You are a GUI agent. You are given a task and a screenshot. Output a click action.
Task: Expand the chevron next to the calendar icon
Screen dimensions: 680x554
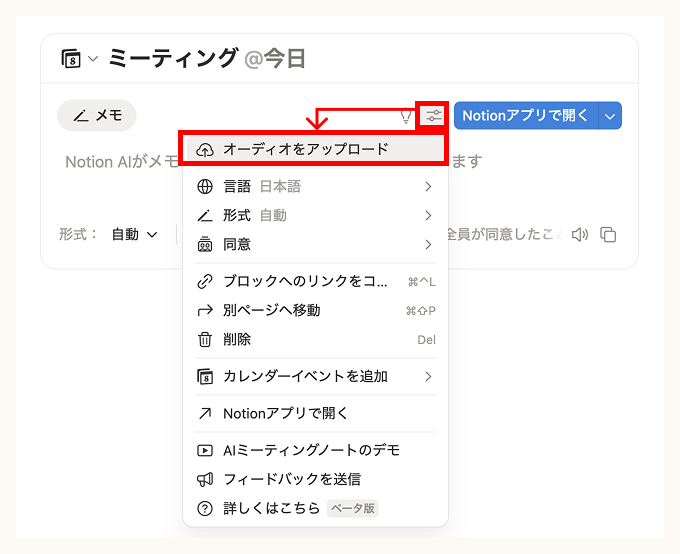[93, 59]
